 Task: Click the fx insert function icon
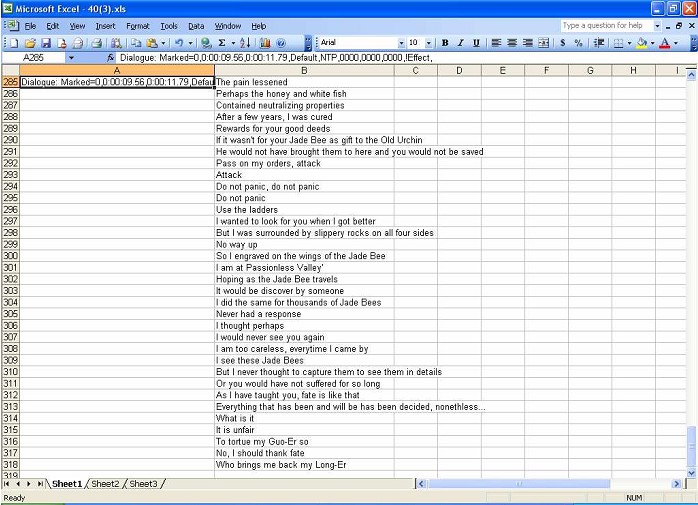point(110,57)
